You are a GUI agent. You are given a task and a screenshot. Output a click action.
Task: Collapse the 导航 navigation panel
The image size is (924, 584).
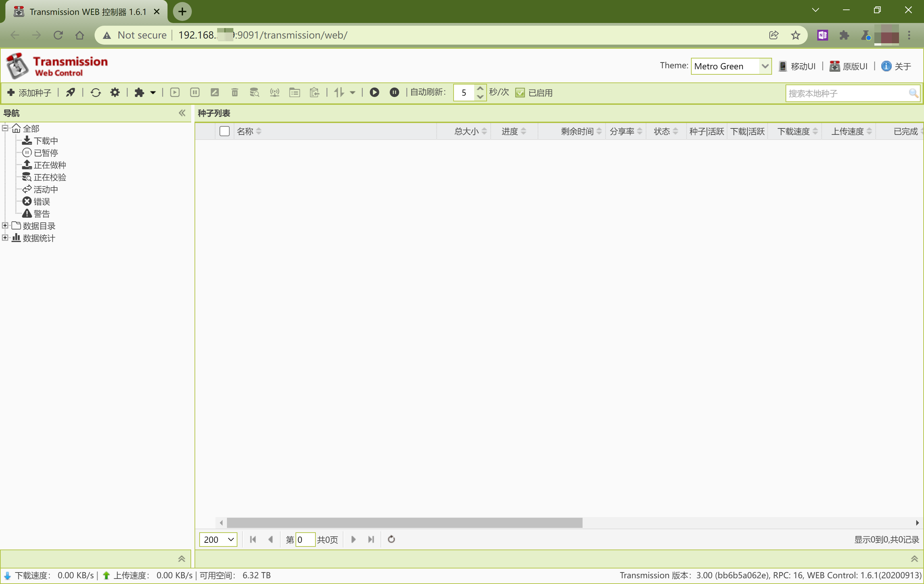182,113
